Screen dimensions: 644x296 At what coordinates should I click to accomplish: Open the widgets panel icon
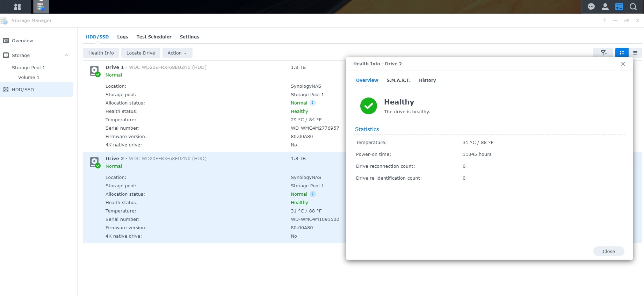pyautogui.click(x=619, y=7)
